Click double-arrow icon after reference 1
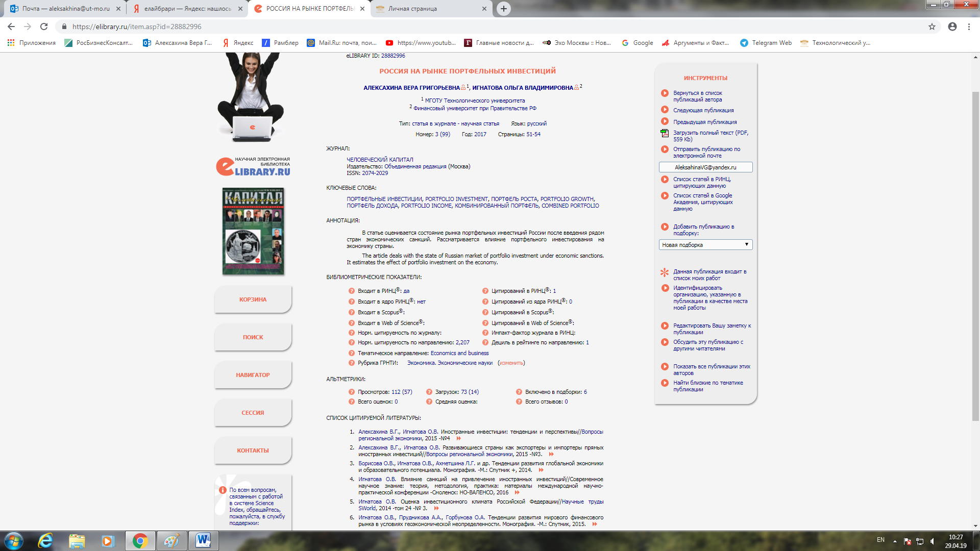Image resolution: width=980 pixels, height=551 pixels. (458, 438)
